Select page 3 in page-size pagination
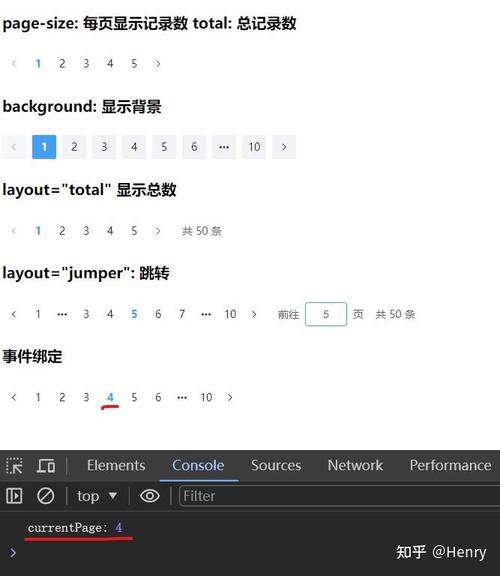 click(86, 64)
